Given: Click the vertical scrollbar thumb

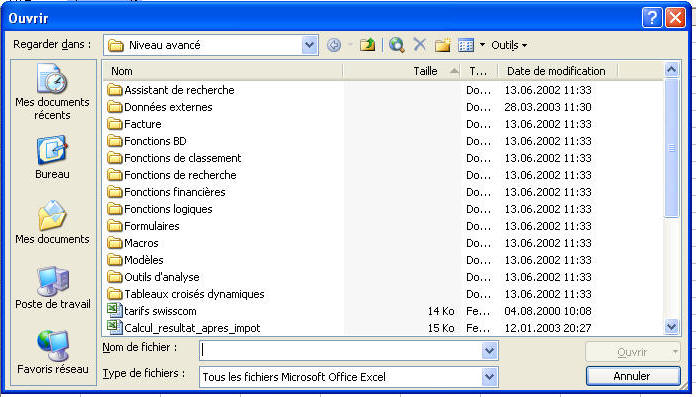Looking at the screenshot, I should point(672,148).
